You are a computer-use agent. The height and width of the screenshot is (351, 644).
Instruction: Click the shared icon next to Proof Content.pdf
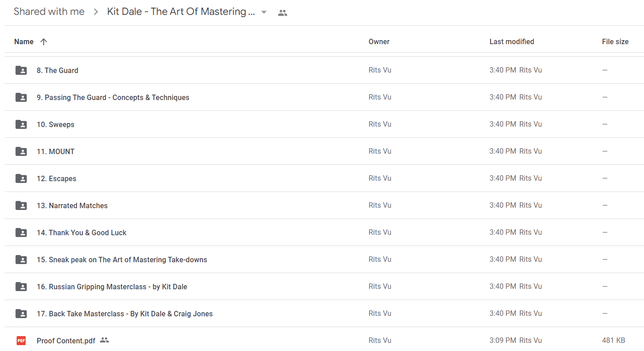[x=104, y=340]
